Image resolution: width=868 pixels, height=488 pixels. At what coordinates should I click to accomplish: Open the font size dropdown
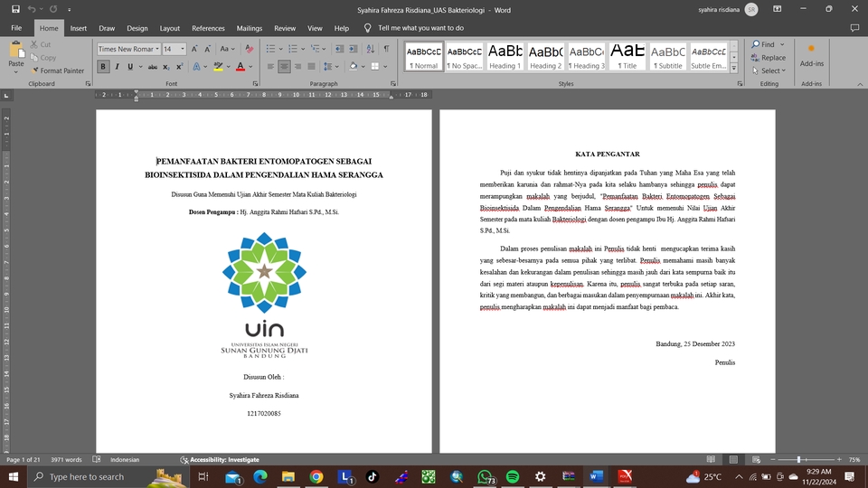(183, 49)
